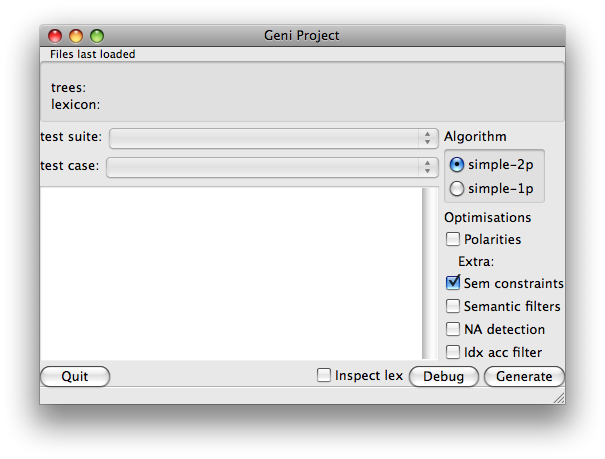Click inside the empty semantics text area
Image resolution: width=605 pixels, height=459 pixels.
pyautogui.click(x=231, y=273)
